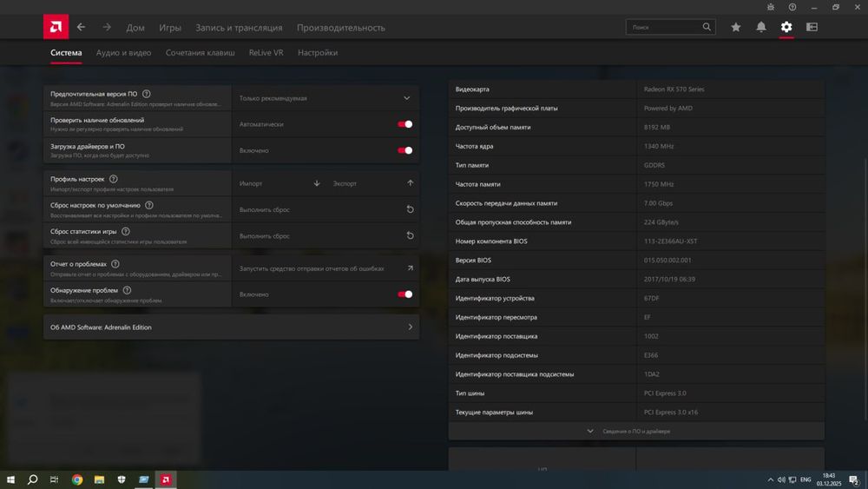Click the 1340 MHz core clock value
This screenshot has width=868, height=489.
pos(659,146)
